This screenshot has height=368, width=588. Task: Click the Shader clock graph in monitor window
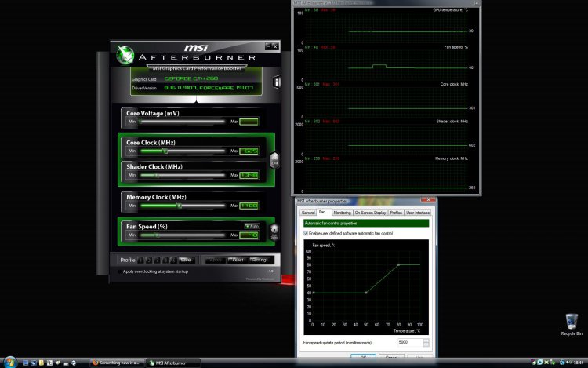click(387, 137)
